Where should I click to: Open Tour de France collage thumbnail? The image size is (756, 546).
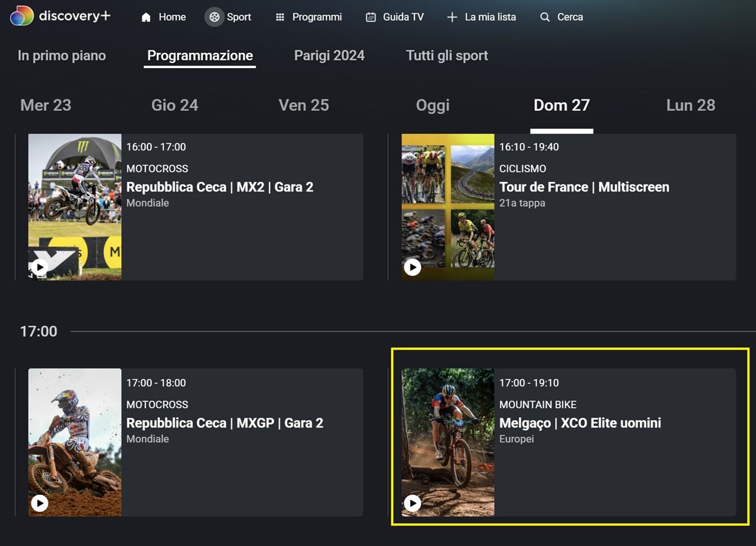pos(448,207)
